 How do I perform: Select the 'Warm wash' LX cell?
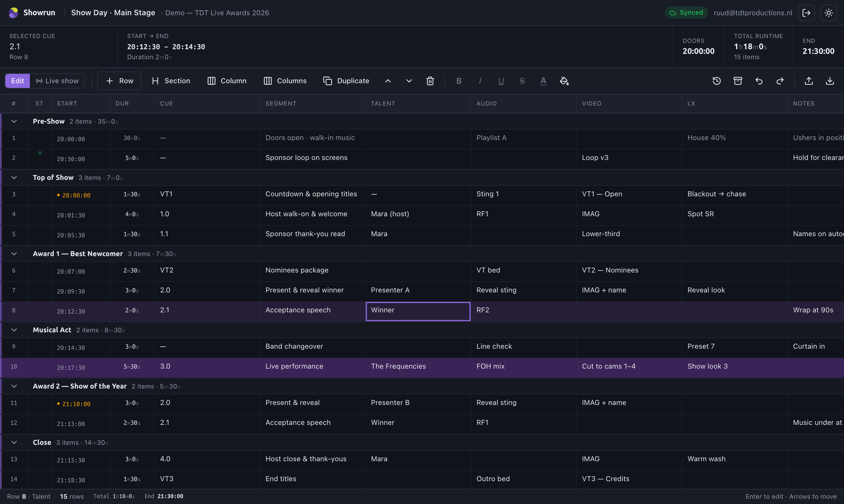pos(735,460)
